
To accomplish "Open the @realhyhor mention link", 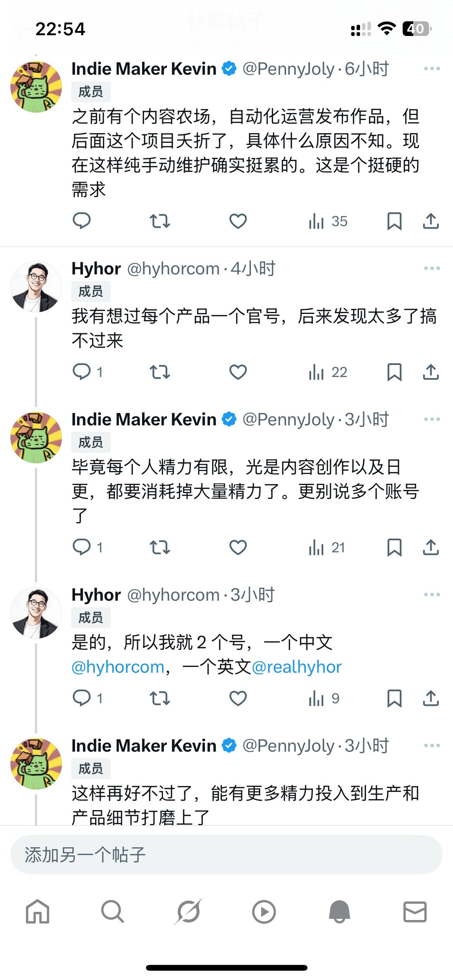I will 297,667.
